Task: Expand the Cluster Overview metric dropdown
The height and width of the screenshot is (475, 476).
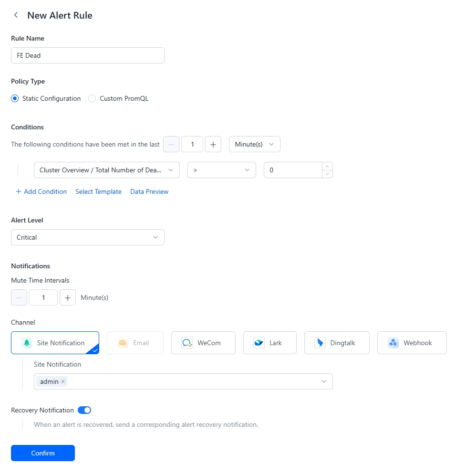Action: pyautogui.click(x=106, y=170)
